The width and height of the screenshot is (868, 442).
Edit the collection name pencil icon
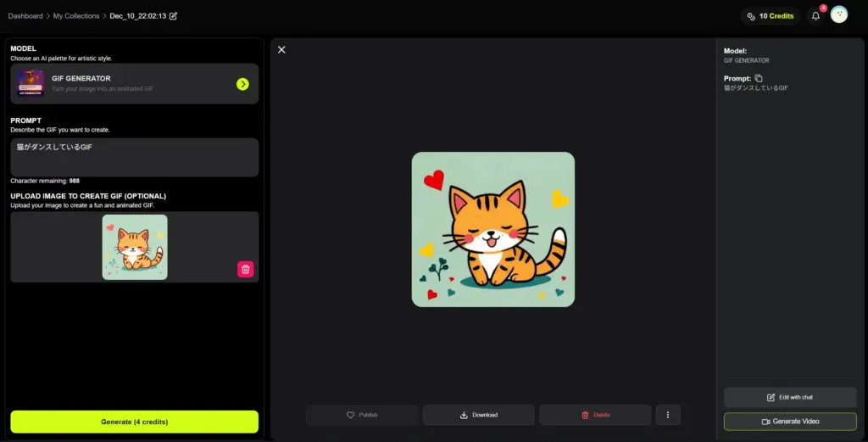tap(173, 16)
